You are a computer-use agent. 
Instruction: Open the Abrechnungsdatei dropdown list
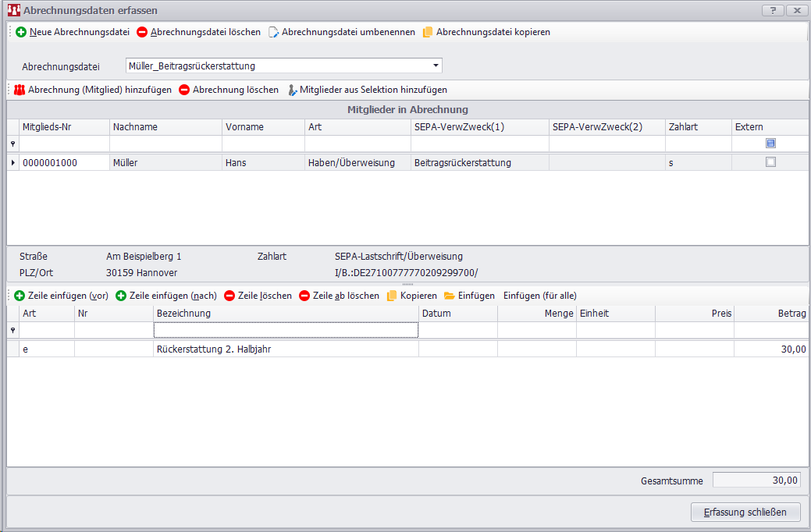click(x=436, y=66)
